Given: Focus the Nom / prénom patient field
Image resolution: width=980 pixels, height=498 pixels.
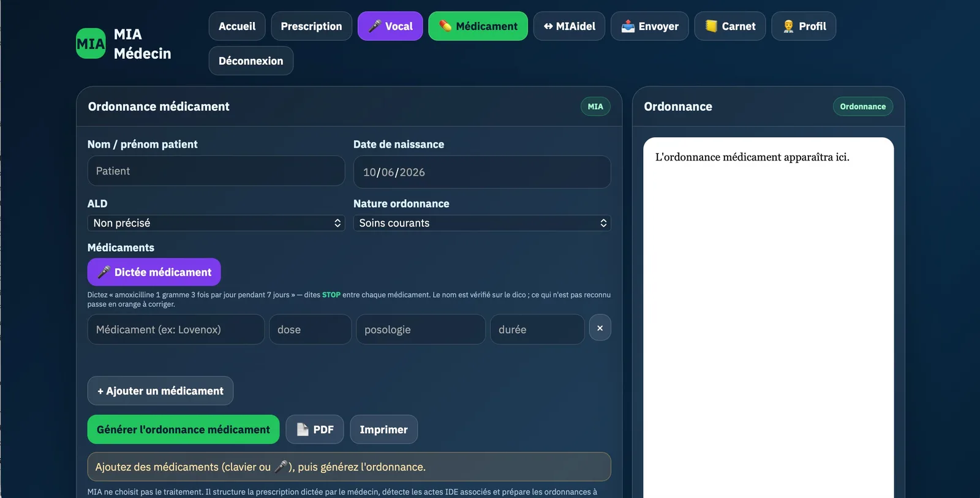Looking at the screenshot, I should tap(216, 171).
